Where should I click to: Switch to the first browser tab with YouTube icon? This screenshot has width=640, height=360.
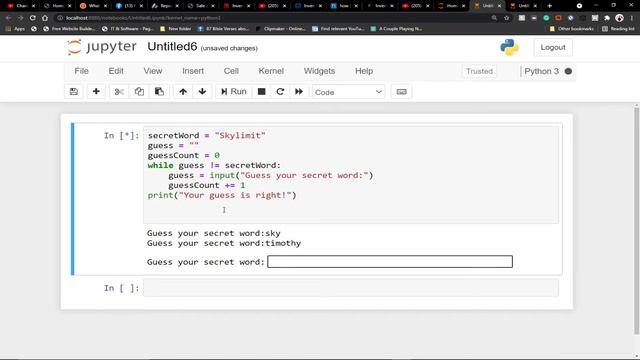pyautogui.click(x=21, y=6)
